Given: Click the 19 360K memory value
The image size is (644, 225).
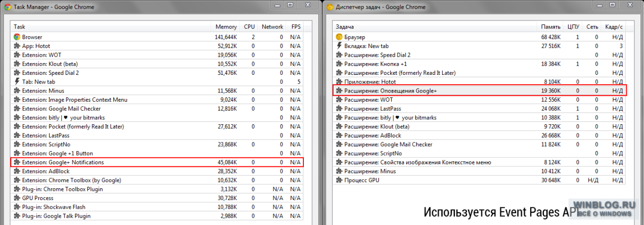Looking at the screenshot, I should [x=551, y=91].
